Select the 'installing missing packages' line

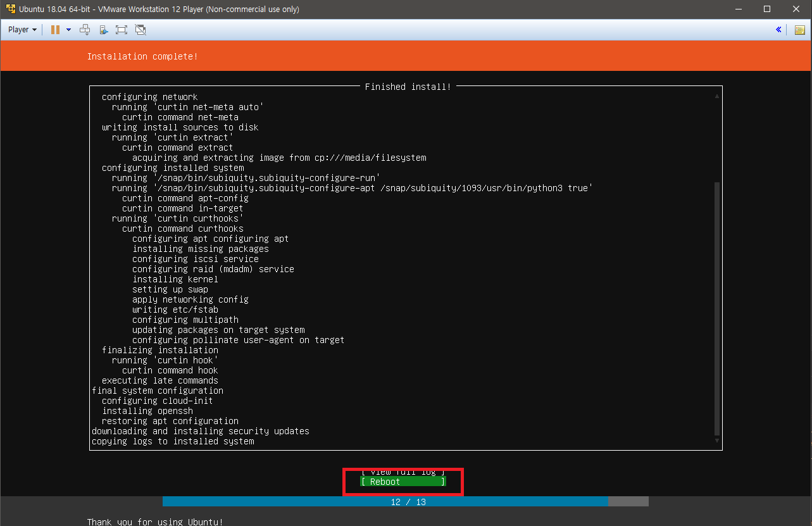201,249
